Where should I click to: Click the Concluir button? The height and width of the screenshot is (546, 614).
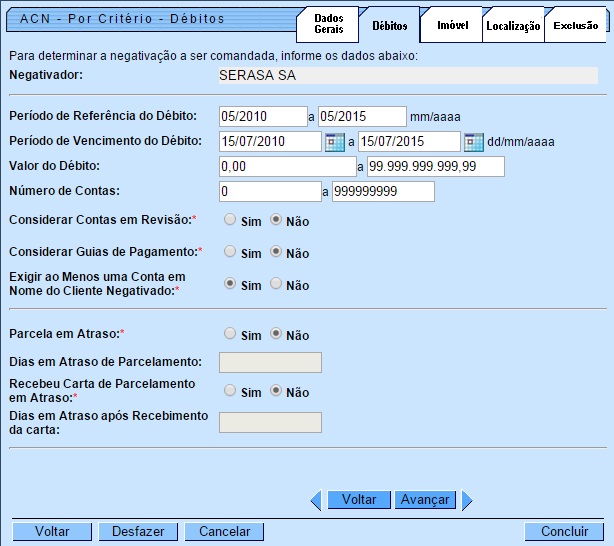564,532
